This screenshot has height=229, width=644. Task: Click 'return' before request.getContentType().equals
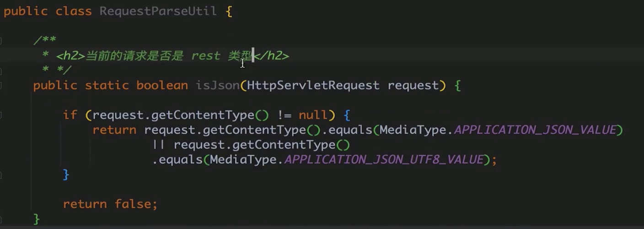coord(114,130)
